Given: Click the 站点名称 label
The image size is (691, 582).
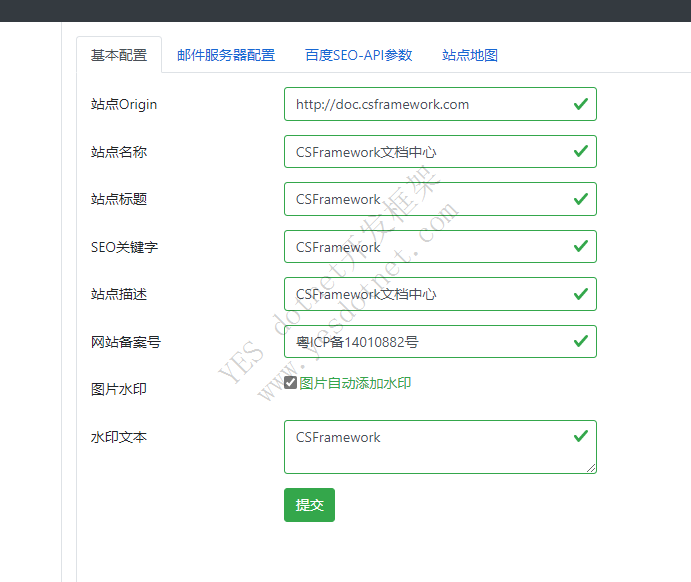Looking at the screenshot, I should (x=119, y=152).
